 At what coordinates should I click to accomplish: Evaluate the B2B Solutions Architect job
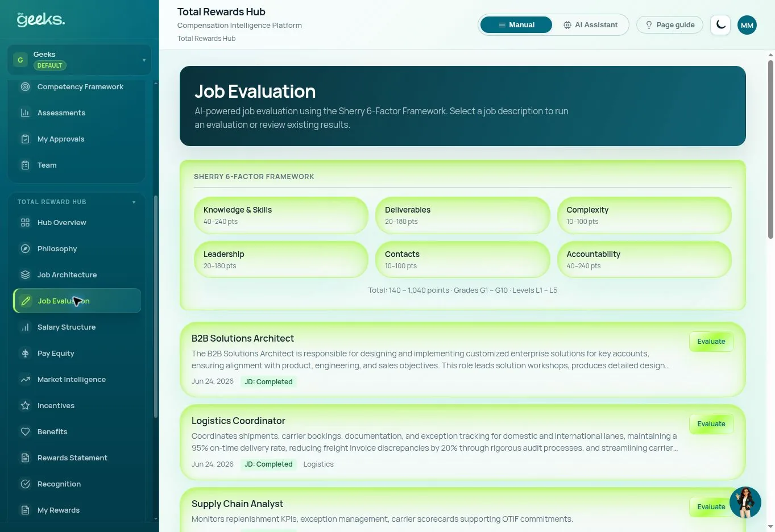711,342
